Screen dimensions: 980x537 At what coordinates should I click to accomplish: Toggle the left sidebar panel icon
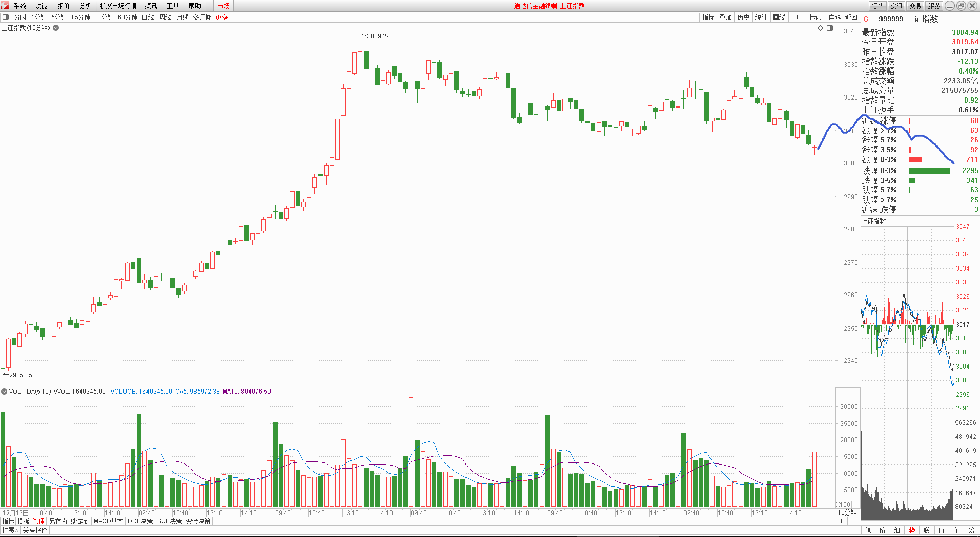pos(6,17)
